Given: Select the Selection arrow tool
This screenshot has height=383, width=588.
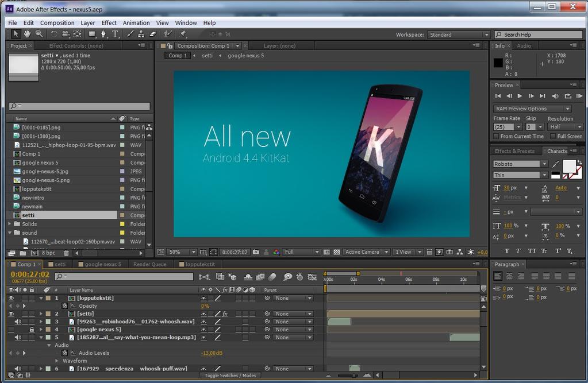Looking at the screenshot, I should [16, 34].
